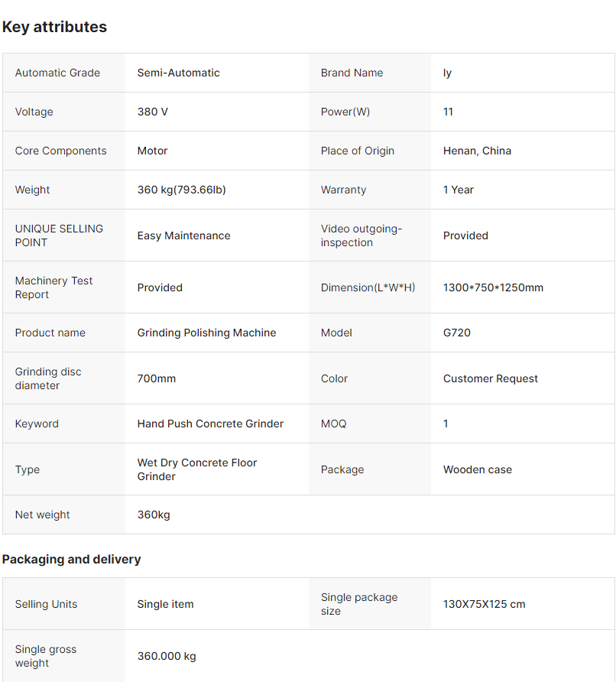
Task: Click the 1300*750*1250mm dimension value
Action: coord(493,287)
